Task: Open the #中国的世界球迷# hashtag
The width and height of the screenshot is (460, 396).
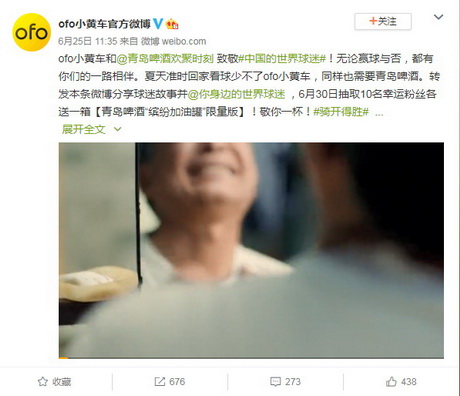Action: pos(282,59)
